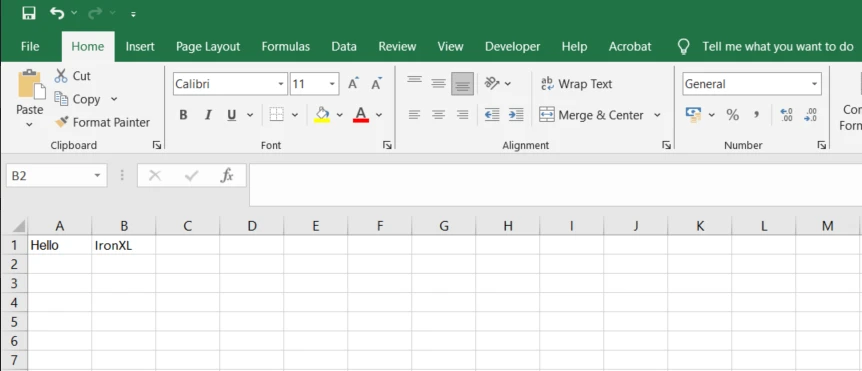Apply the red Font Color
This screenshot has height=371, width=862.
tap(361, 115)
